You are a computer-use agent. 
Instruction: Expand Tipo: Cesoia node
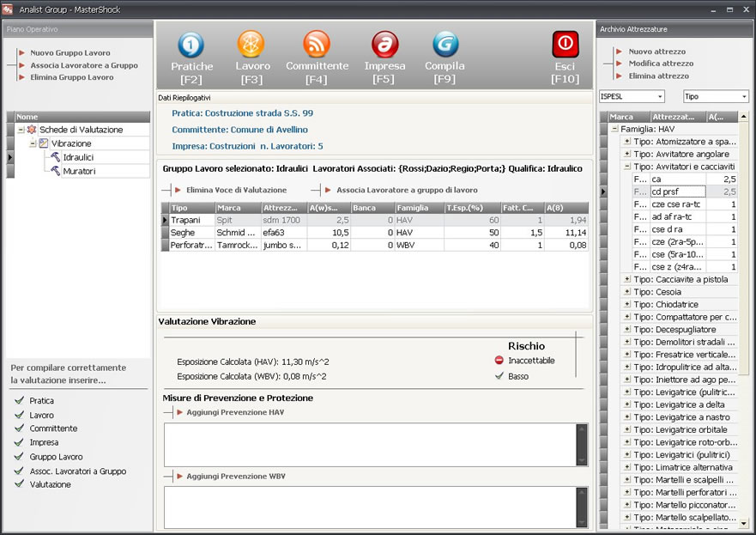click(626, 292)
